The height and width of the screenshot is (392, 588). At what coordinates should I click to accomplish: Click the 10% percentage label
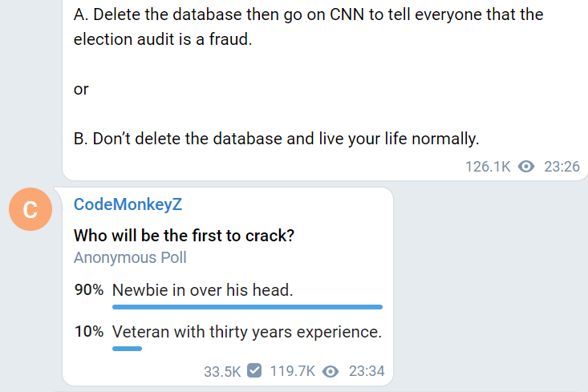pyautogui.click(x=89, y=331)
